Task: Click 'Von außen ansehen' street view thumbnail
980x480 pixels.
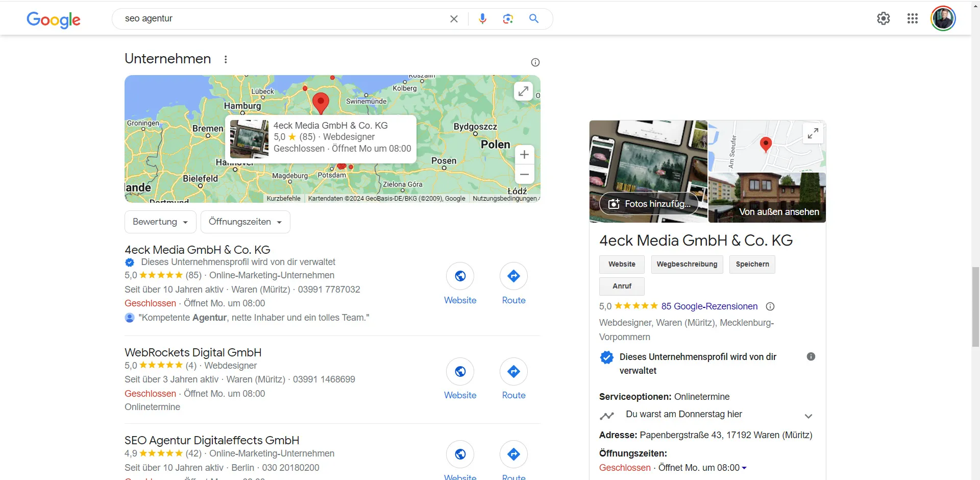Action: (767, 198)
